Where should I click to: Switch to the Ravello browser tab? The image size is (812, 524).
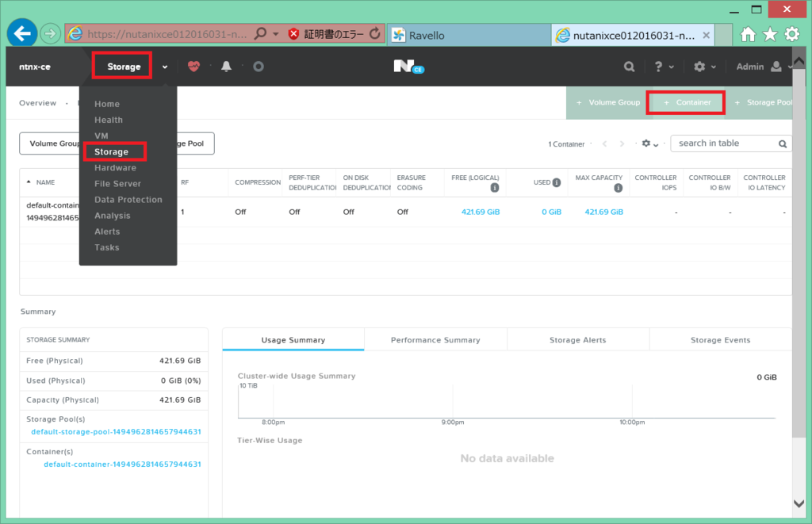(x=469, y=35)
